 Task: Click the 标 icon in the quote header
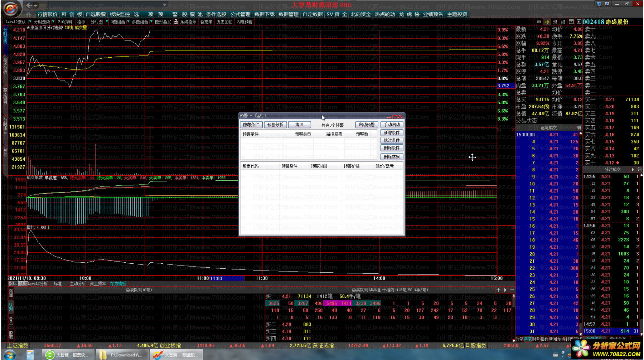(x=547, y=22)
